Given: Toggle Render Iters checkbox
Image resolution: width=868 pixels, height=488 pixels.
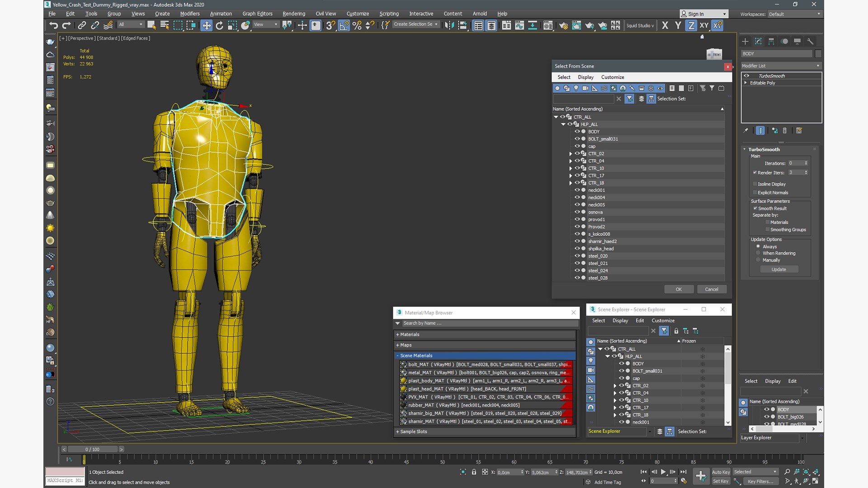Looking at the screenshot, I should [755, 173].
